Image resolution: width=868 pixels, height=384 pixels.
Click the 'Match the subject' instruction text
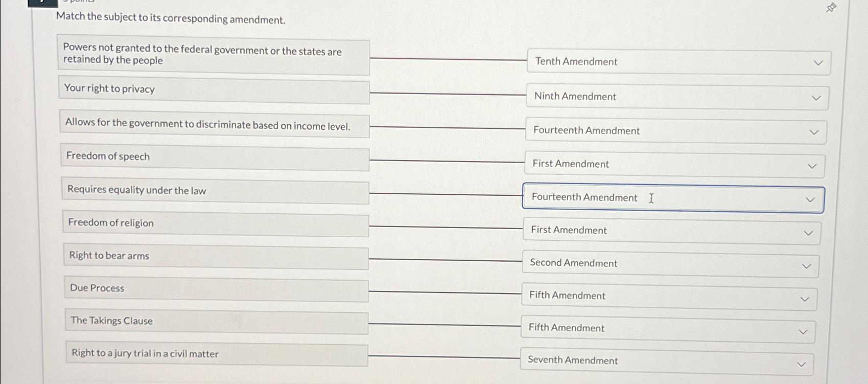[170, 19]
